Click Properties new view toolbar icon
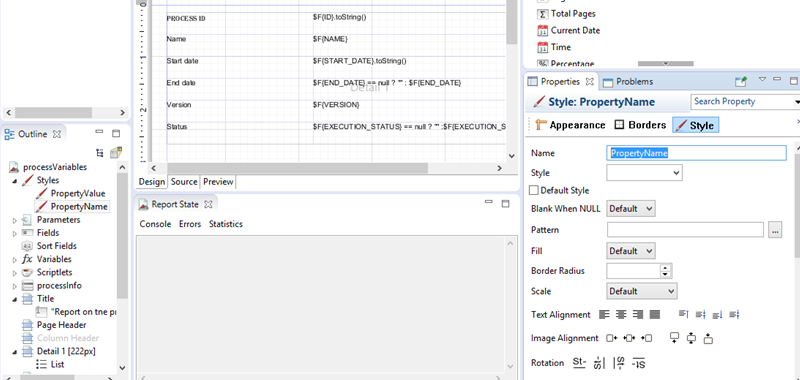The width and height of the screenshot is (800, 380). 741,81
